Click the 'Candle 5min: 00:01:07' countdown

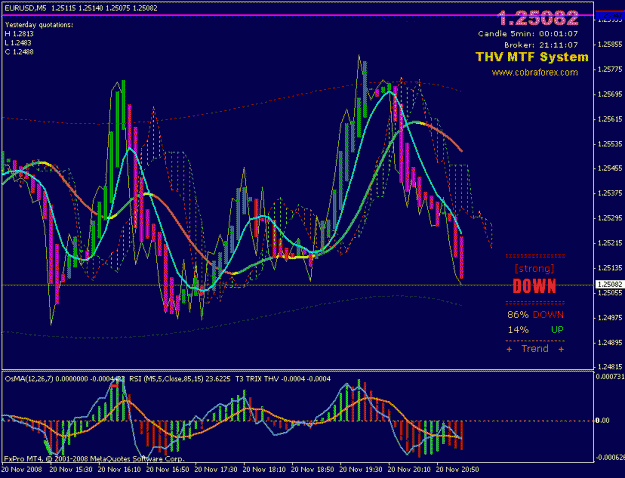tap(528, 34)
